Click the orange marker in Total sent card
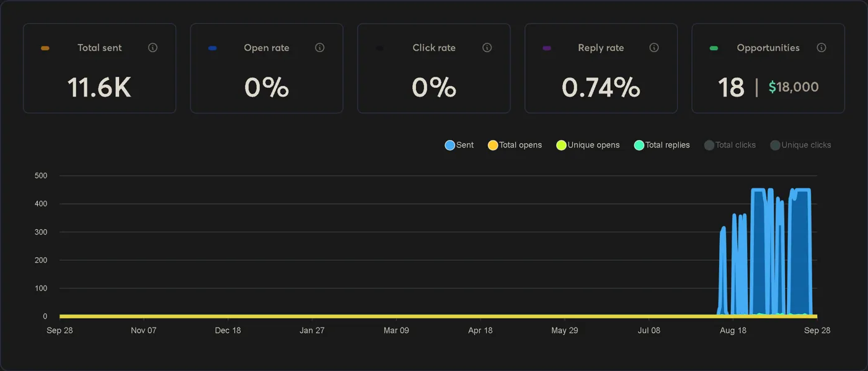This screenshot has width=868, height=371. pos(45,48)
